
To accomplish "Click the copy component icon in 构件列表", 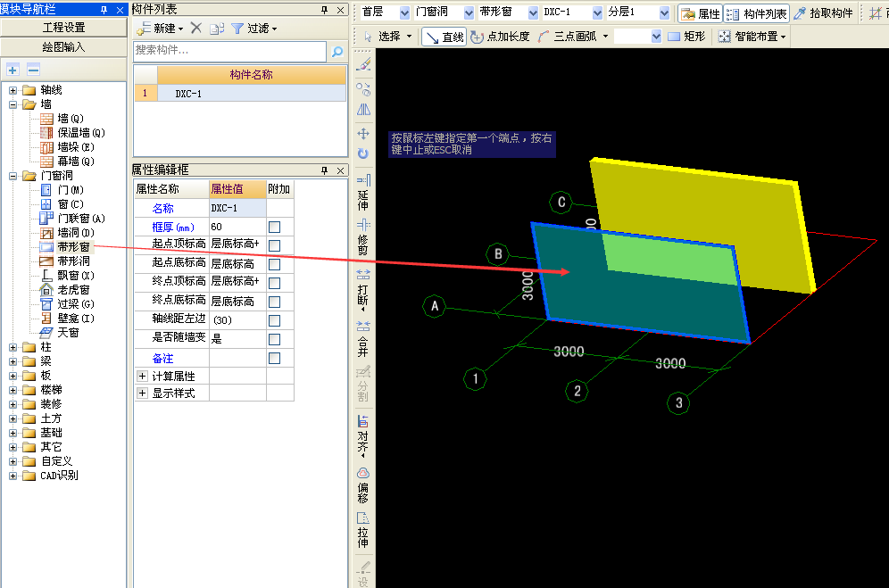I will pos(217,29).
